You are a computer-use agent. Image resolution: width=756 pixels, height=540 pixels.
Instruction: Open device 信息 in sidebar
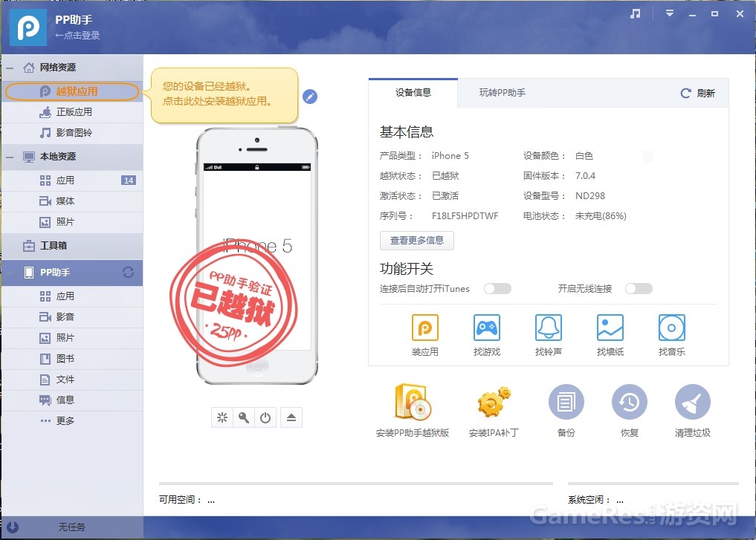click(72, 400)
